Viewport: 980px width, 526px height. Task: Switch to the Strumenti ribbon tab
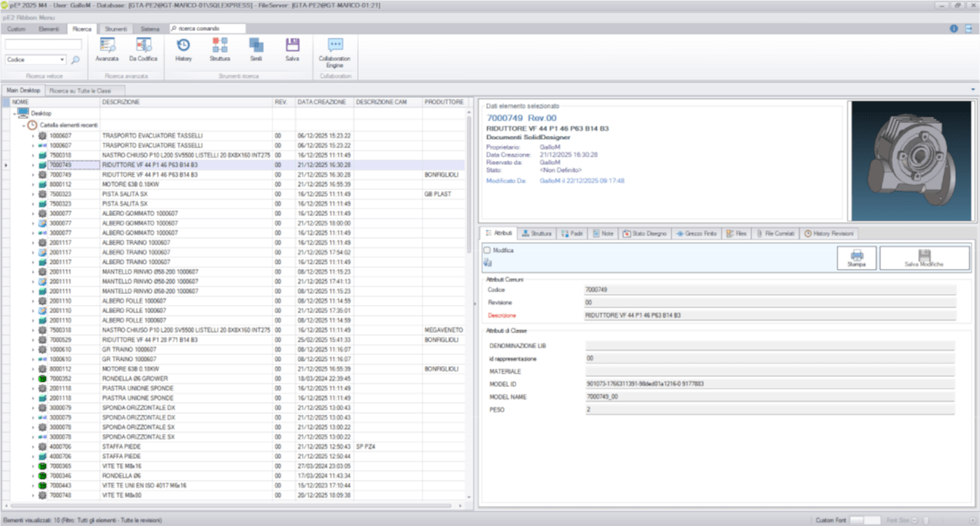(117, 28)
